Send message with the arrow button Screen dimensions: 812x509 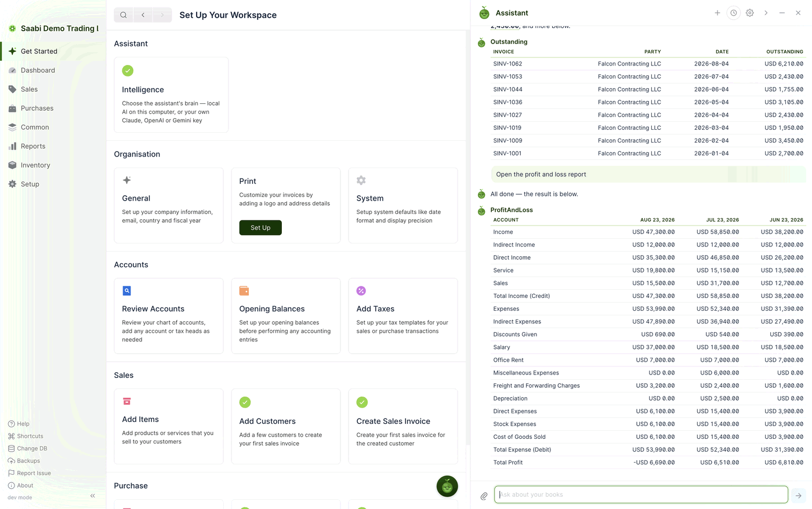[799, 495]
